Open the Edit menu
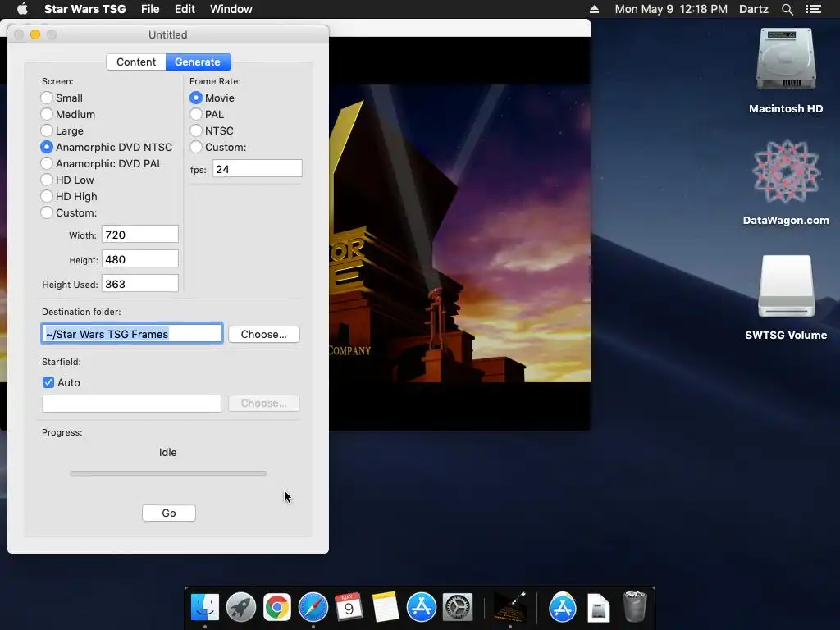 pyautogui.click(x=185, y=9)
